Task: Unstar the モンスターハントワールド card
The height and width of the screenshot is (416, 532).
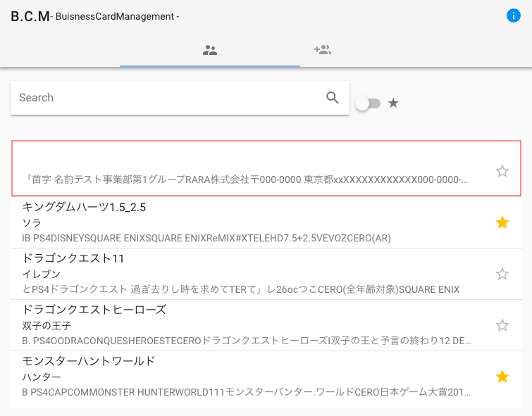Action: click(502, 377)
